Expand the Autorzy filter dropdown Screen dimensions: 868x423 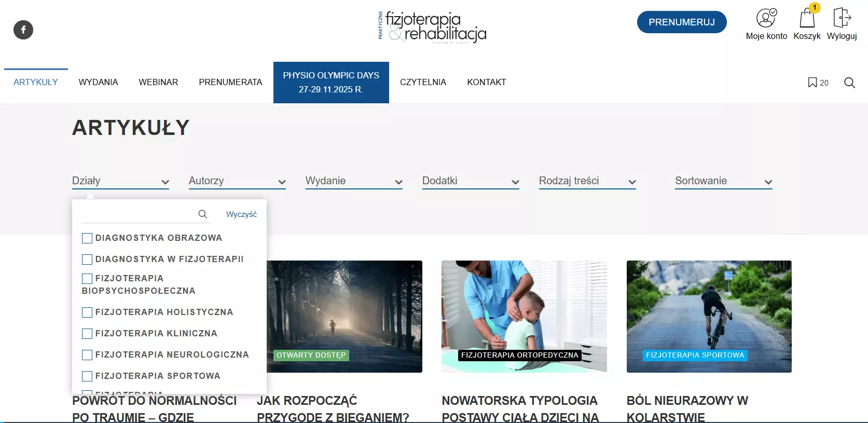(x=237, y=181)
